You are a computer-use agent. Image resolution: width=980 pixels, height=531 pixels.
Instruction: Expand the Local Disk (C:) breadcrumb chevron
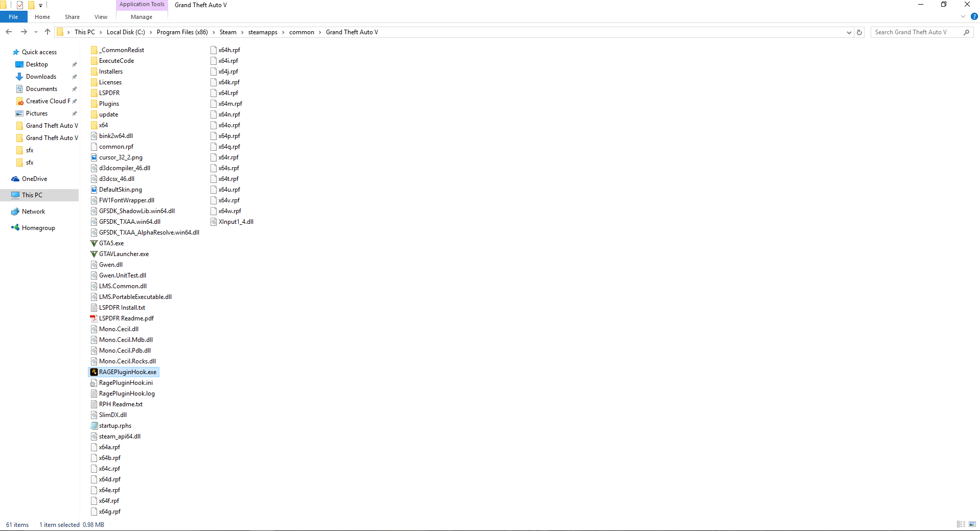(x=151, y=32)
